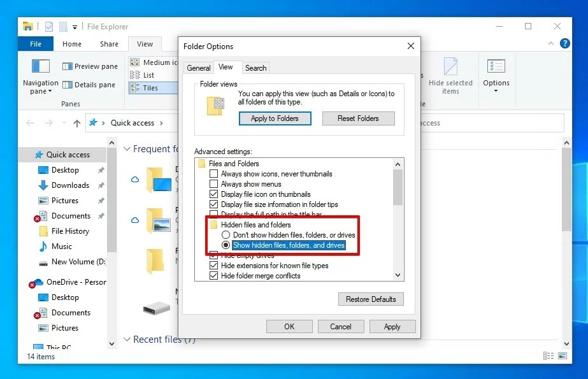Click Restore Defaults
This screenshot has height=379, width=588.
click(x=371, y=299)
